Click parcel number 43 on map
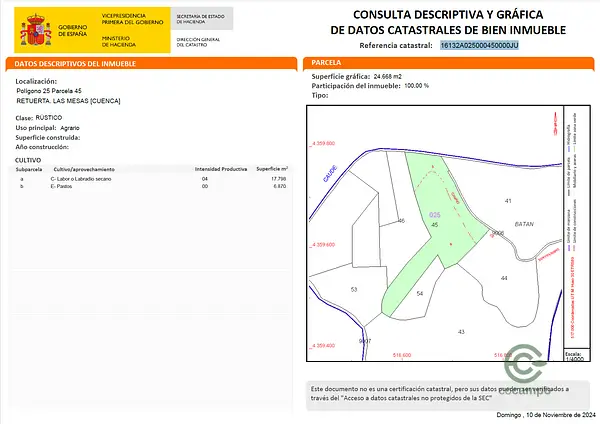 pyautogui.click(x=461, y=331)
